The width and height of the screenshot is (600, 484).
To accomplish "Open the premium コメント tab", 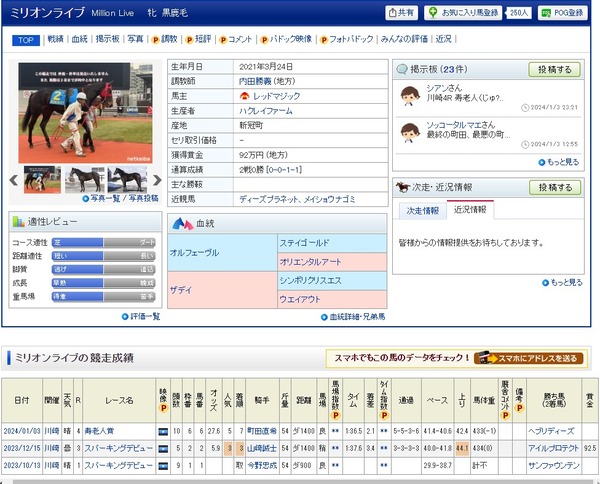I will click(x=235, y=39).
